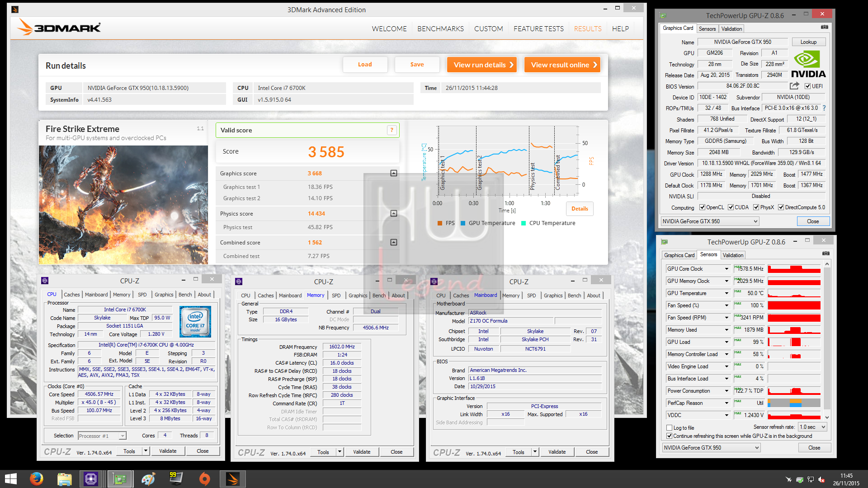This screenshot has height=488, width=868.
Task: Open the Fan Speed (RPM) sensor dropdown
Action: (x=726, y=318)
